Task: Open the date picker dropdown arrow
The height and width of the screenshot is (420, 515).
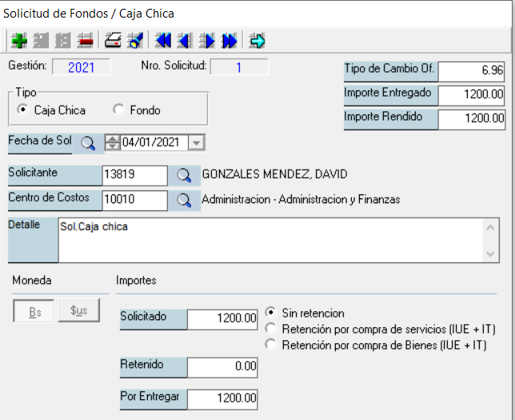Action: click(x=197, y=143)
